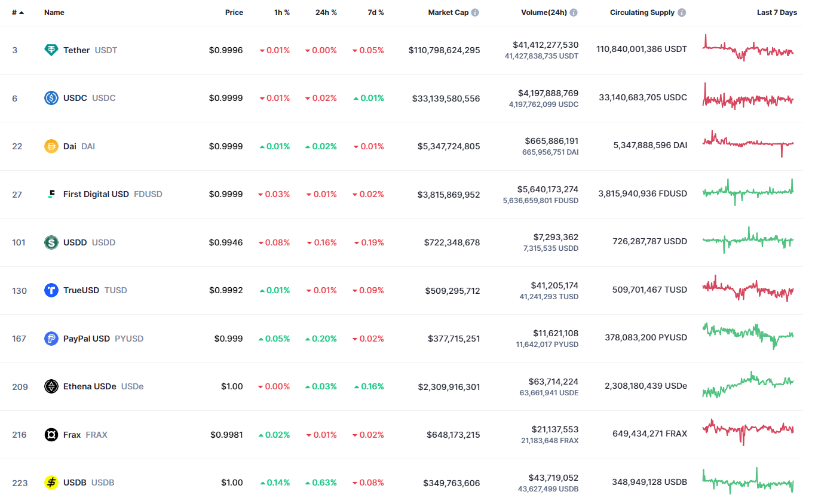Click the First Digital USD logo icon
Screen dimensions: 815x504
point(51,194)
